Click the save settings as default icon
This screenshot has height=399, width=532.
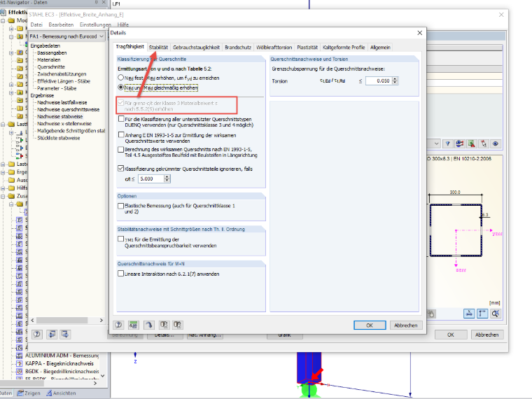click(177, 325)
